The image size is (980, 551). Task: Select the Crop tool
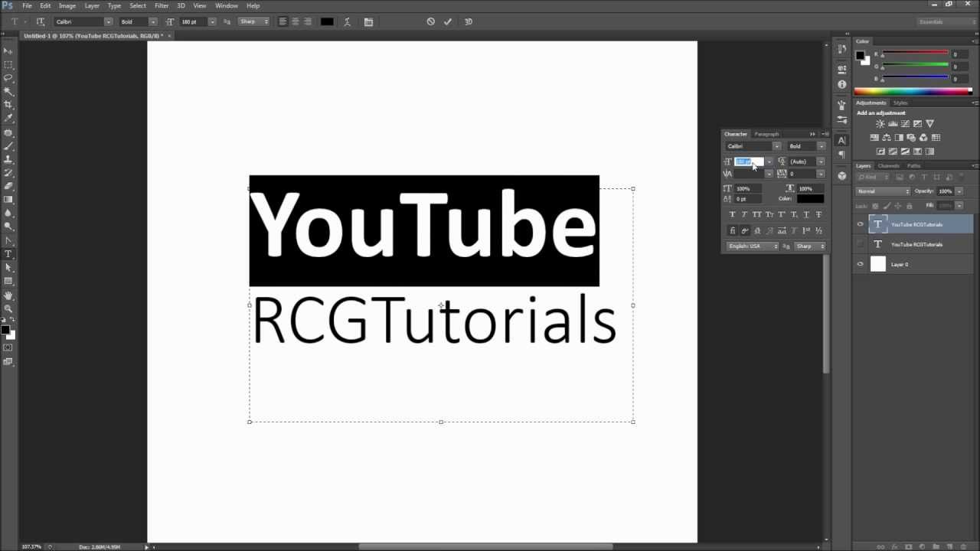pyautogui.click(x=8, y=105)
